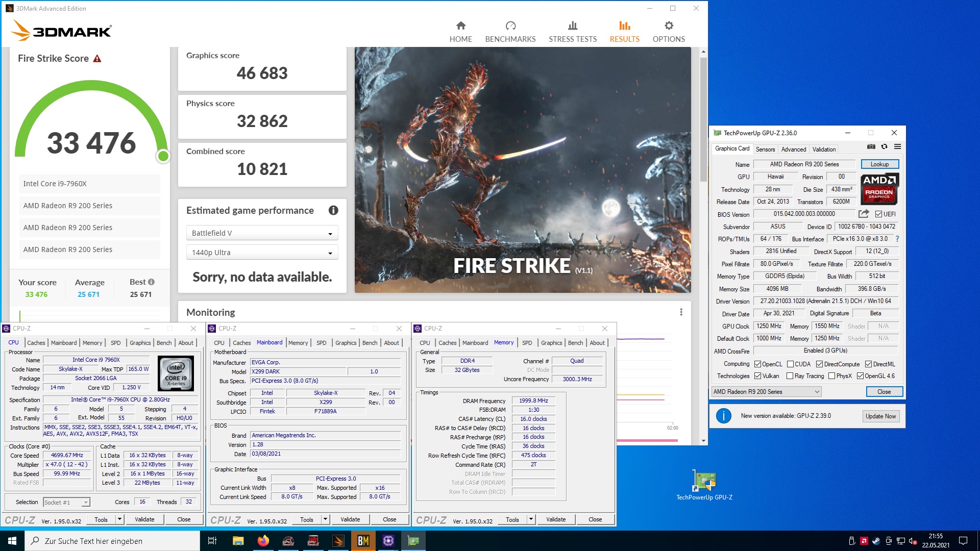Toggle OpenGL 4.6 checkbox in GPU-Z
The width and height of the screenshot is (980, 551).
pos(860,376)
